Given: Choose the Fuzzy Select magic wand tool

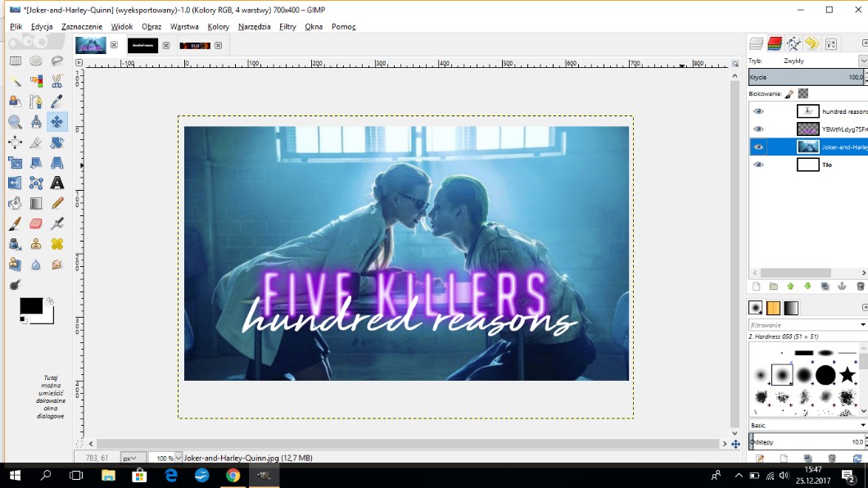Looking at the screenshot, I should tap(15, 81).
